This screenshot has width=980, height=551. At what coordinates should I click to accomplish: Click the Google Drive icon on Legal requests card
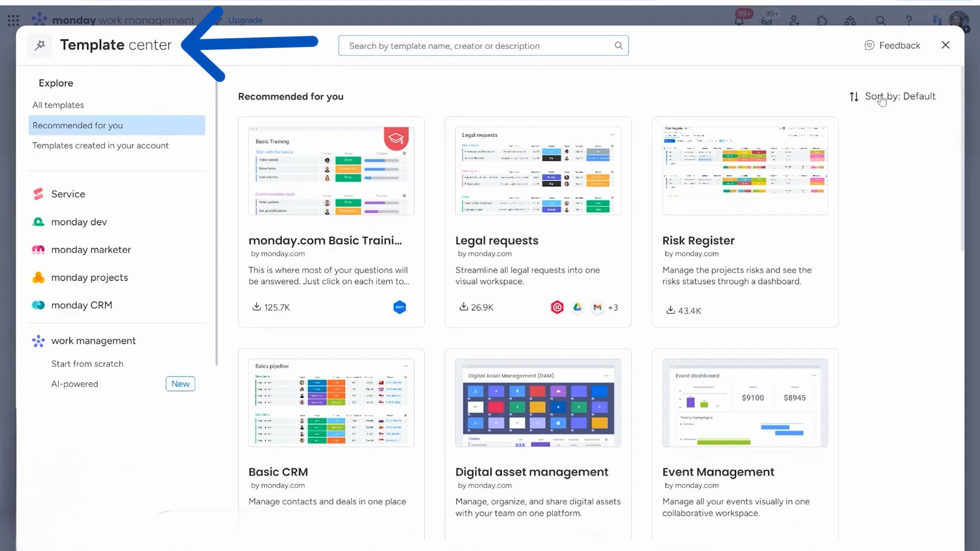click(577, 307)
